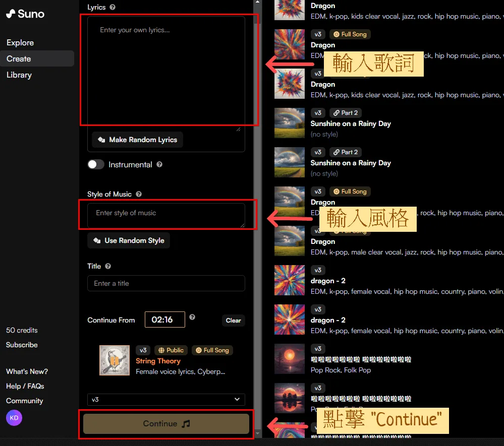504x446 pixels.
Task: Click the Enter a title field
Action: (x=166, y=283)
